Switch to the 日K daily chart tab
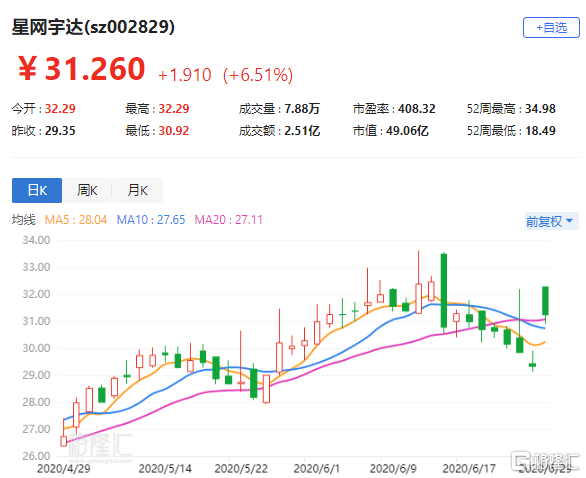Screen dimensions: 586x478 pyautogui.click(x=37, y=190)
